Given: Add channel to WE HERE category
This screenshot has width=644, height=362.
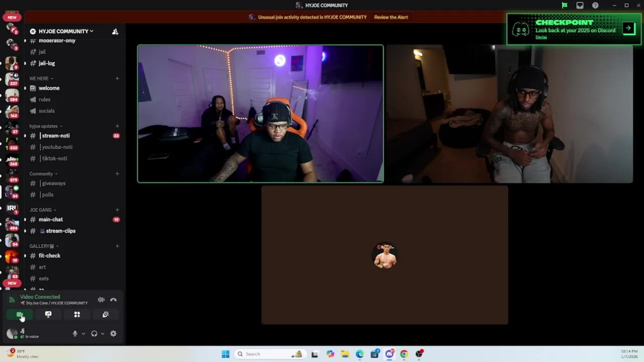Looking at the screenshot, I should coord(117,78).
